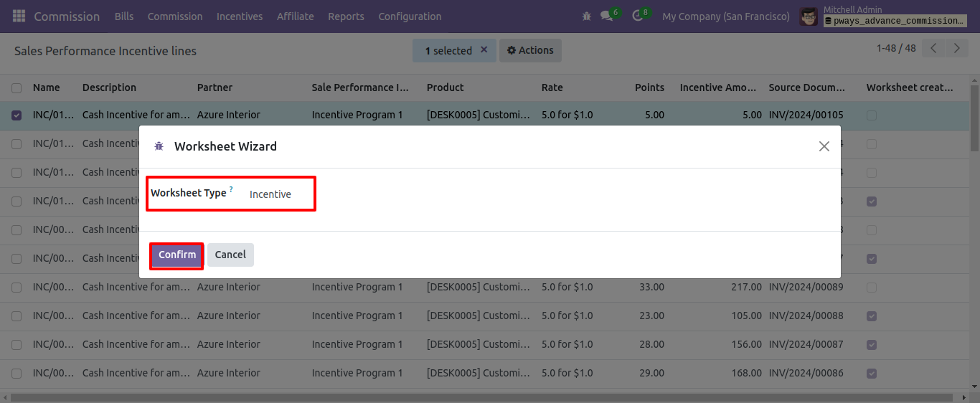Close the Worksheet Wizard dialog
This screenshot has height=403, width=980.
click(x=824, y=146)
